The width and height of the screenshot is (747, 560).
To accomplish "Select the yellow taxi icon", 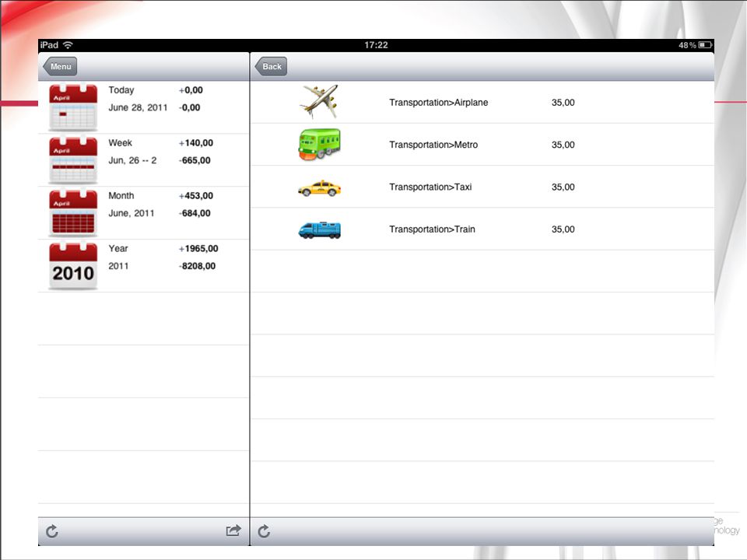I will tap(319, 188).
